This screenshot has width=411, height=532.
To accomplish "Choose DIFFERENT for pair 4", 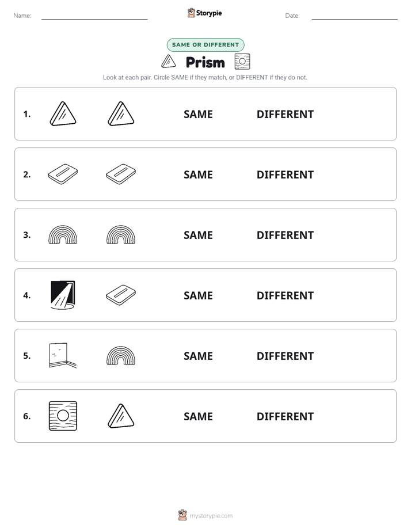I will point(285,295).
